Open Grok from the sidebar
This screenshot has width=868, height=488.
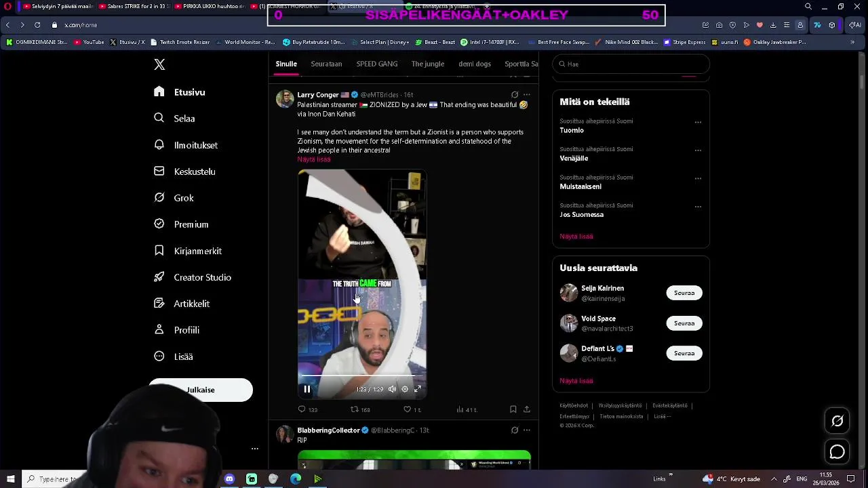pyautogui.click(x=174, y=198)
